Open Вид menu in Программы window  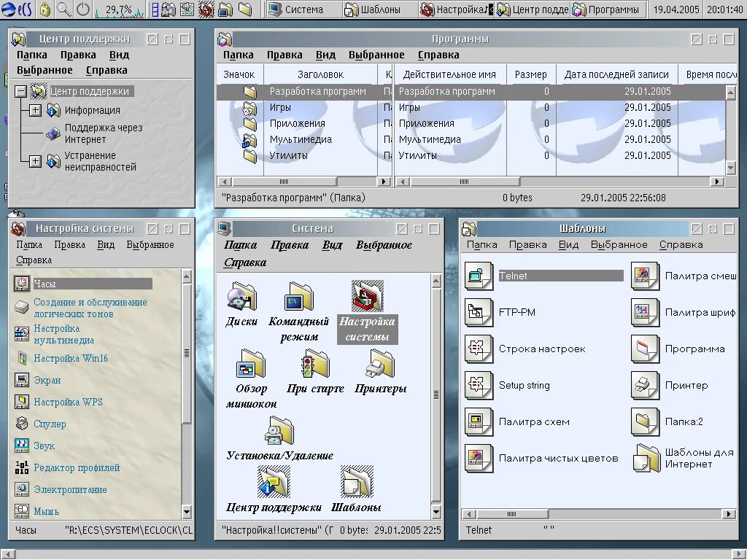pyautogui.click(x=325, y=55)
